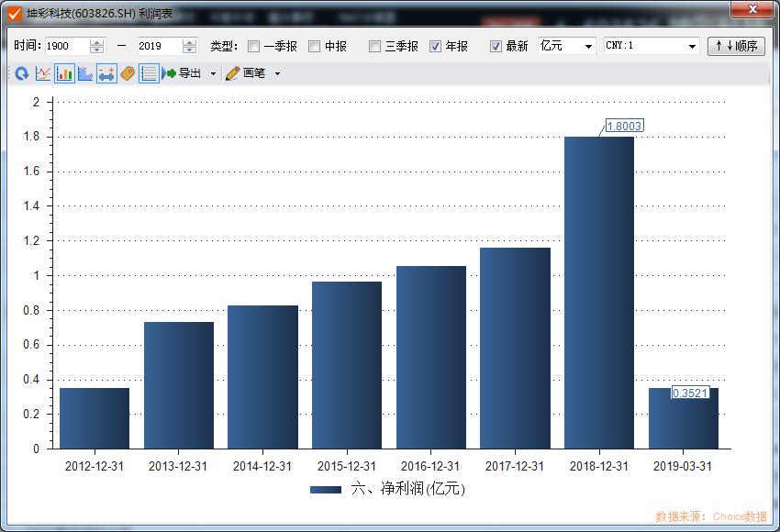Click the refresh data icon

tap(20, 73)
